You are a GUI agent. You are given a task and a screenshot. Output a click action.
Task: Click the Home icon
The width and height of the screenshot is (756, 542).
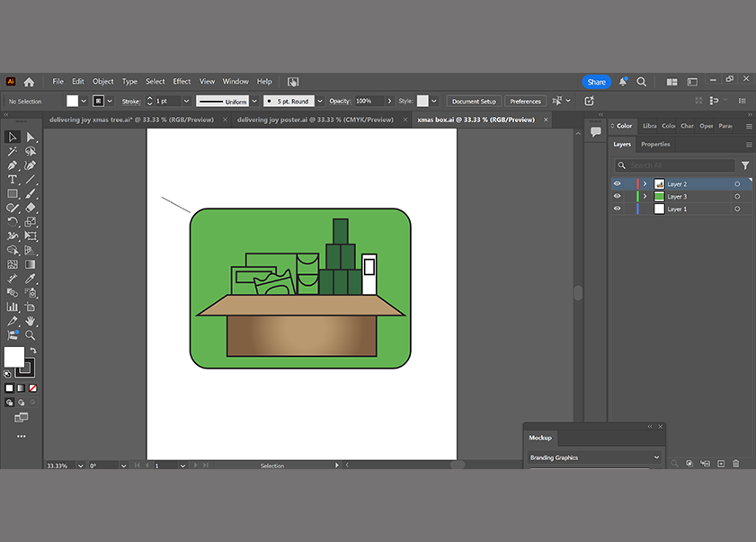pos(29,82)
